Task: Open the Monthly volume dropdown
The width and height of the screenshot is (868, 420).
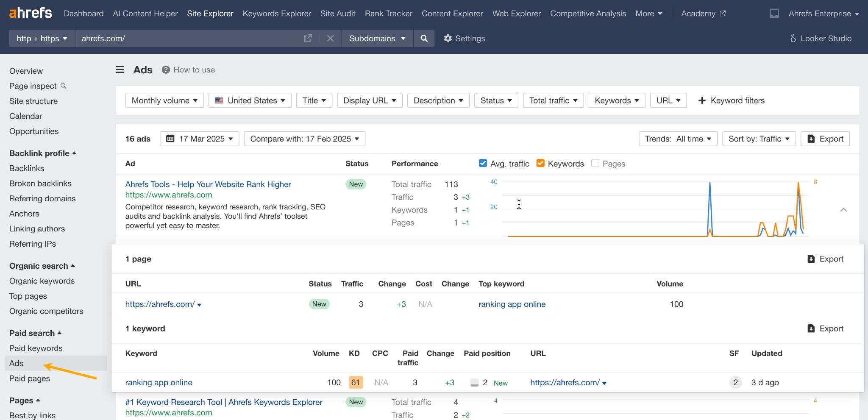Action: click(164, 100)
